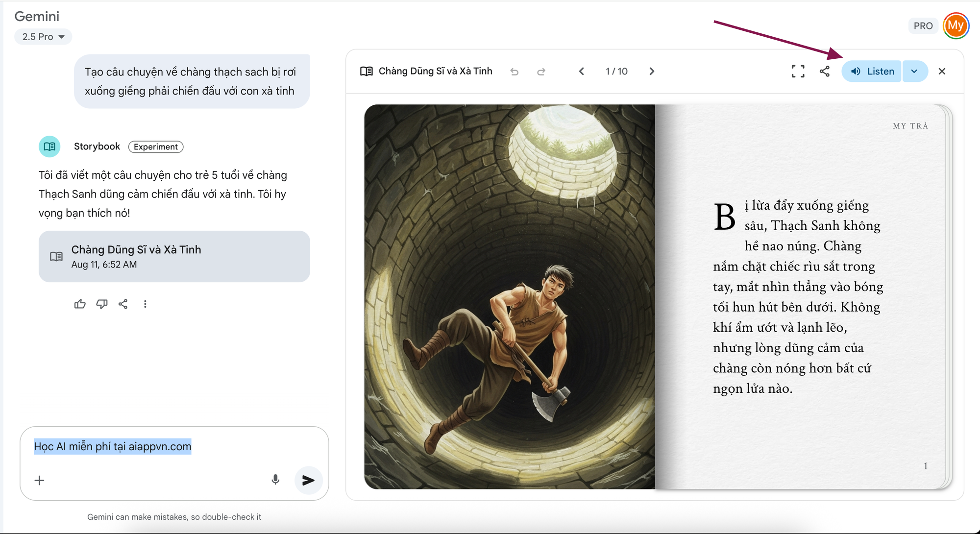Go to next storybook page
This screenshot has width=980, height=534.
point(652,72)
